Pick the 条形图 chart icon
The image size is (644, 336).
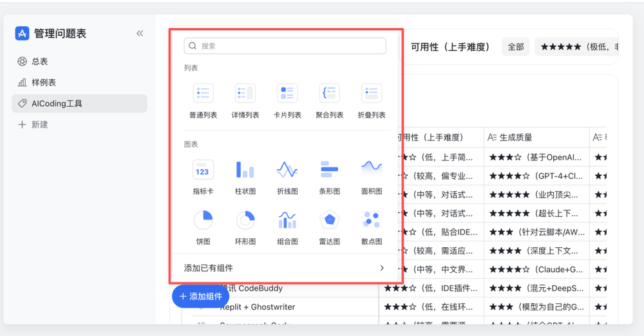point(329,170)
